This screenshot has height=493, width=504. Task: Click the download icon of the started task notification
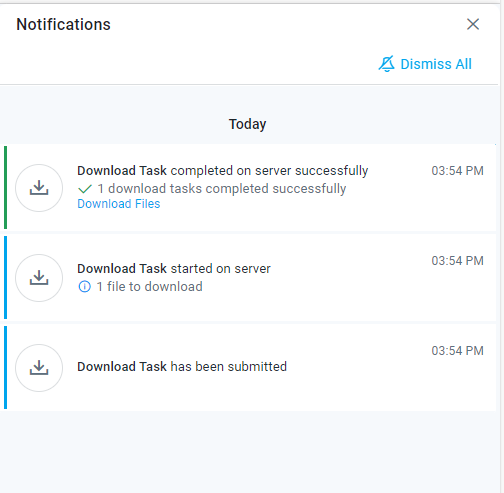39,278
